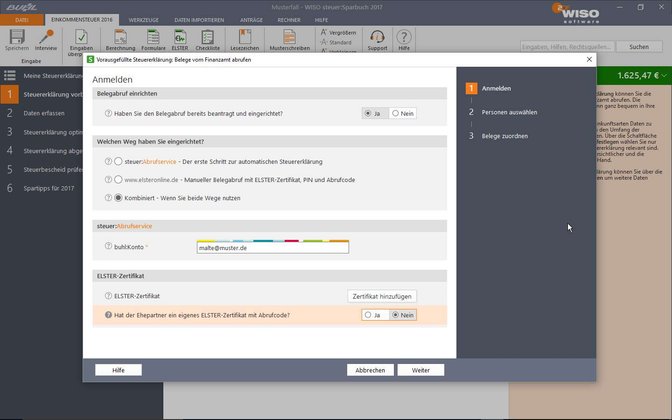The width and height of the screenshot is (672, 420).
Task: Click the Suchen button
Action: pos(639,47)
